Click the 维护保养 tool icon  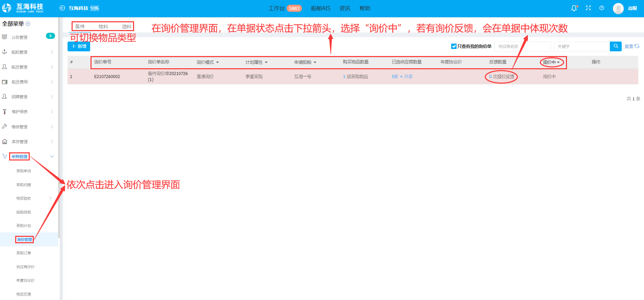4,111
